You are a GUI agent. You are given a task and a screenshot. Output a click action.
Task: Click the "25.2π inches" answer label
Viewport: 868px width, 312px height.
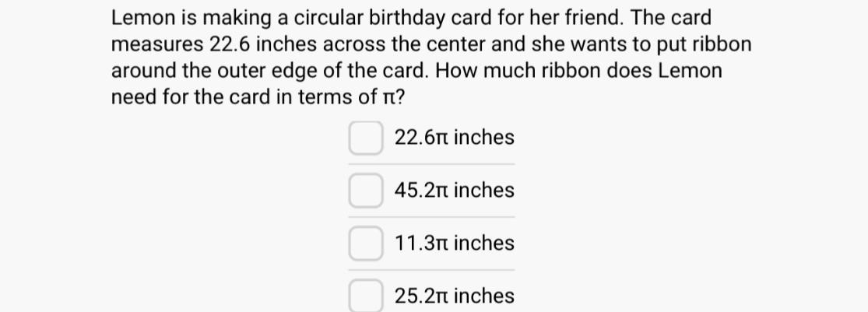click(455, 296)
